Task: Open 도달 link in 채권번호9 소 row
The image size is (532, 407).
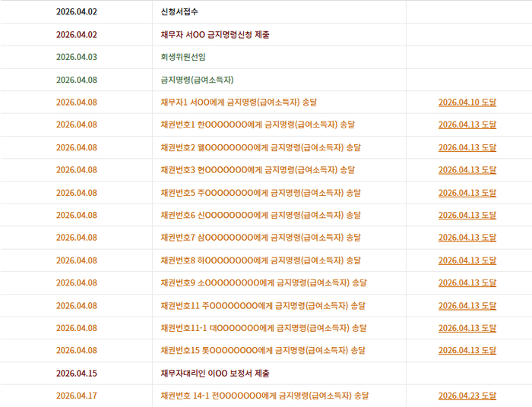Action: coord(467,283)
